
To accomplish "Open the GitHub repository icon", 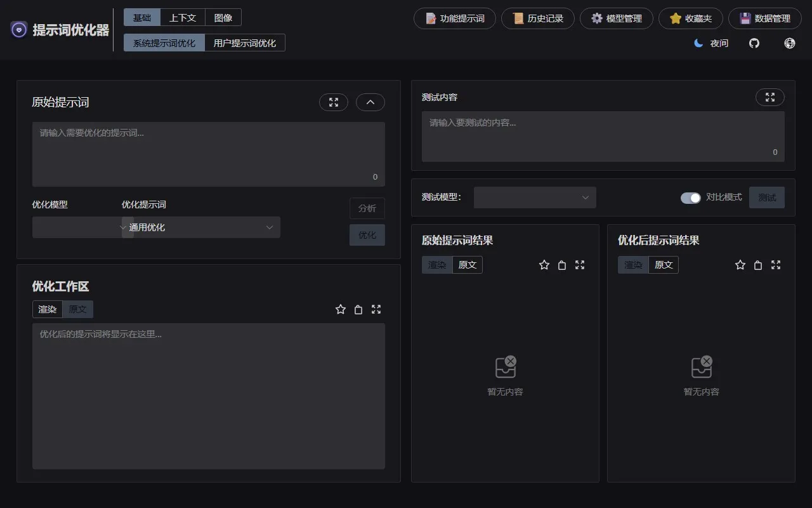I will 754,43.
